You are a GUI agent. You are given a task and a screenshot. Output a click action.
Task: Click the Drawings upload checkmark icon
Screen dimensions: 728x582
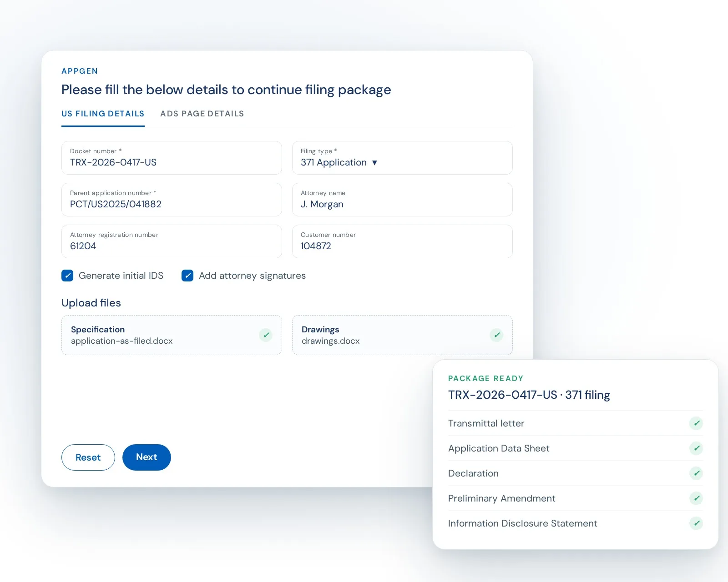click(x=496, y=335)
